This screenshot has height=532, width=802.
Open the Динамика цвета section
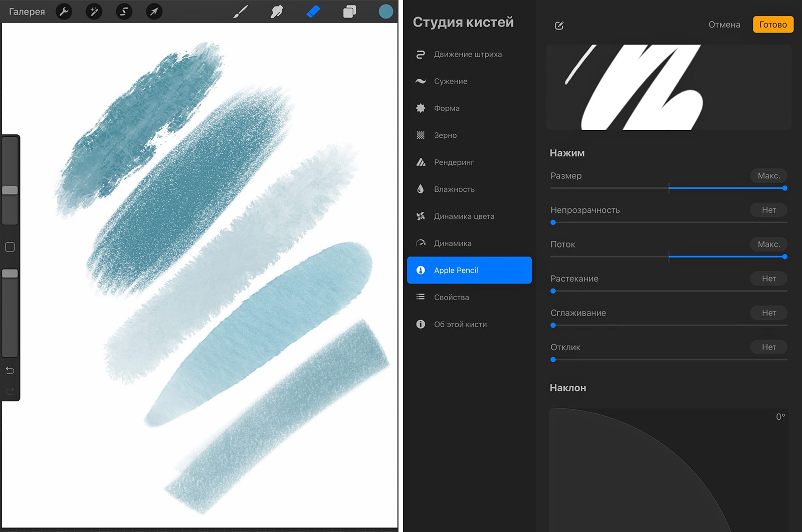(464, 216)
